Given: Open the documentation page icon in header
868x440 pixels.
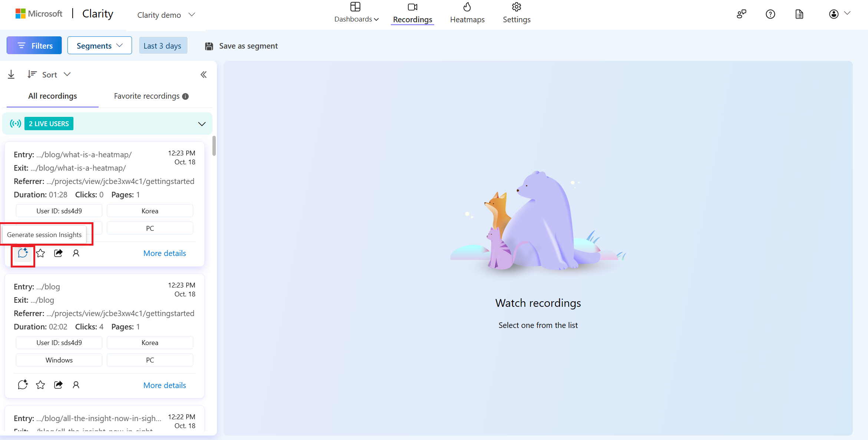Looking at the screenshot, I should point(799,14).
